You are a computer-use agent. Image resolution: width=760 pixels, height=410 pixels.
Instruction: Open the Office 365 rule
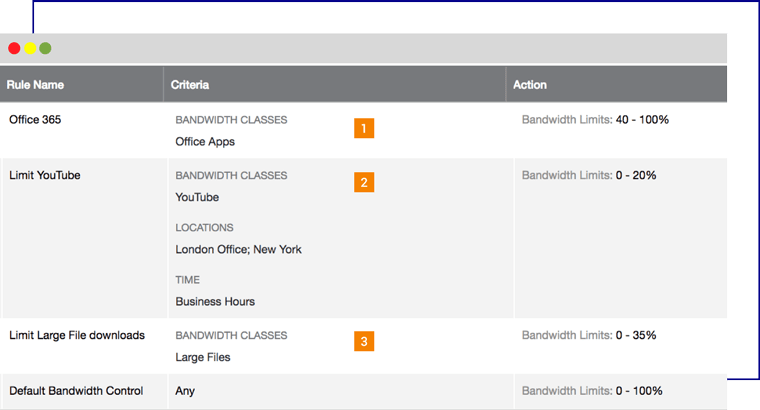click(x=36, y=120)
